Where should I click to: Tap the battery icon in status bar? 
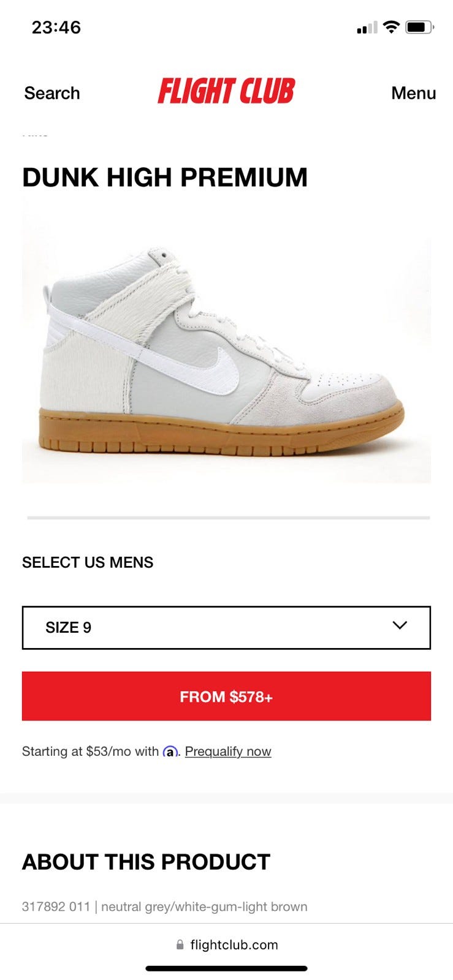pyautogui.click(x=420, y=27)
